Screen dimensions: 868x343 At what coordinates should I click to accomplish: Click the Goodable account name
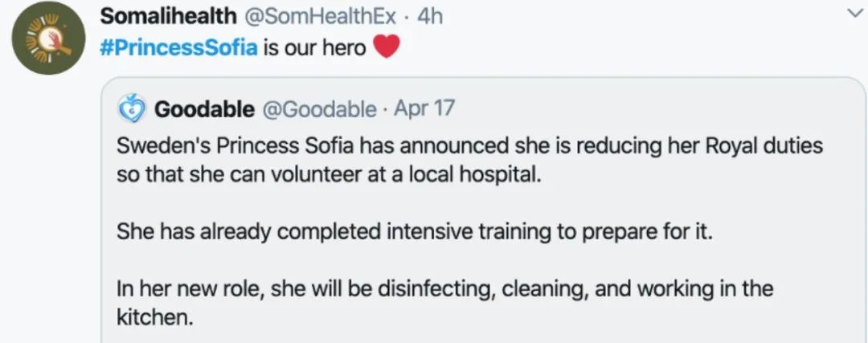(x=204, y=108)
